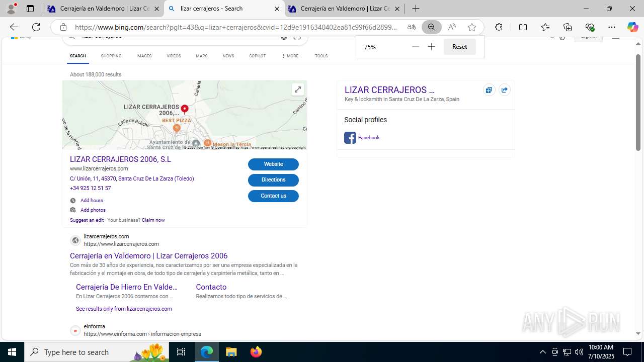Open Cerrajería en Valdemoro search result

click(x=148, y=256)
